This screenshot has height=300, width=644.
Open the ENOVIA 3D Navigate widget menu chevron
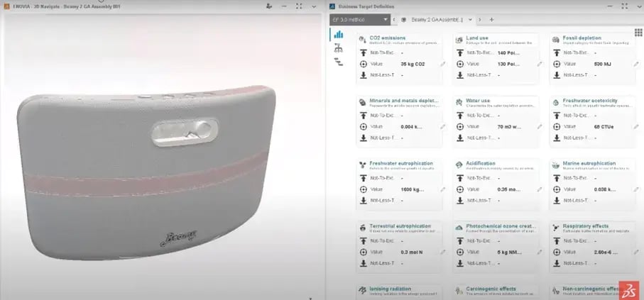coord(314,6)
